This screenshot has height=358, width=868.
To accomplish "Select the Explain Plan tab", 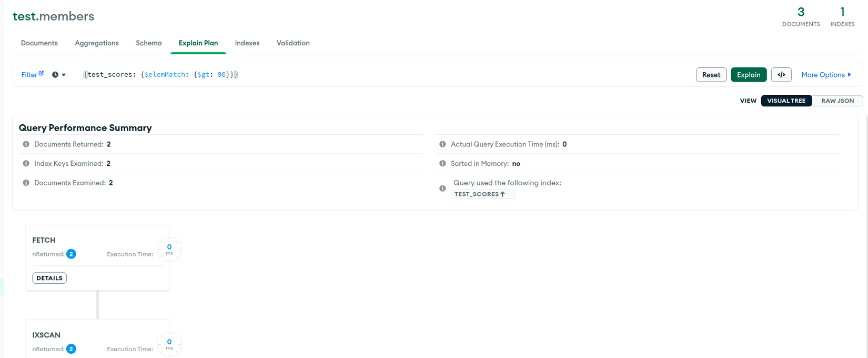I will click(198, 43).
